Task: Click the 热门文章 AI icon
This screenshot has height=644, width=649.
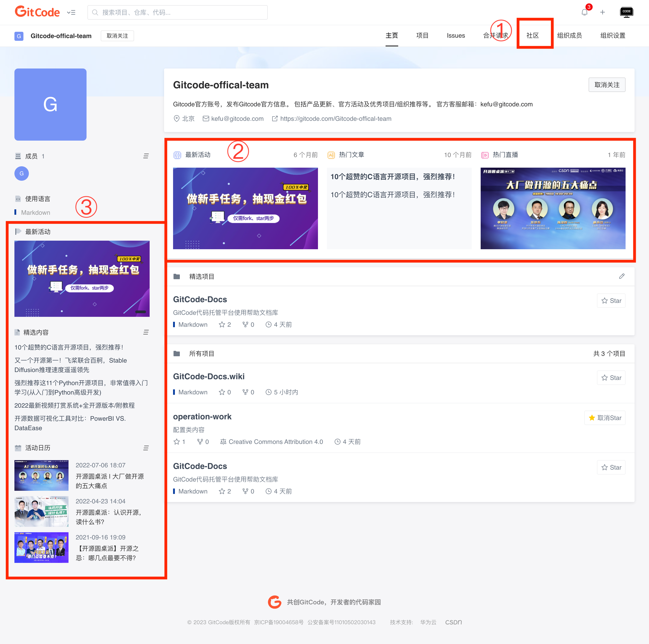Action: [331, 155]
